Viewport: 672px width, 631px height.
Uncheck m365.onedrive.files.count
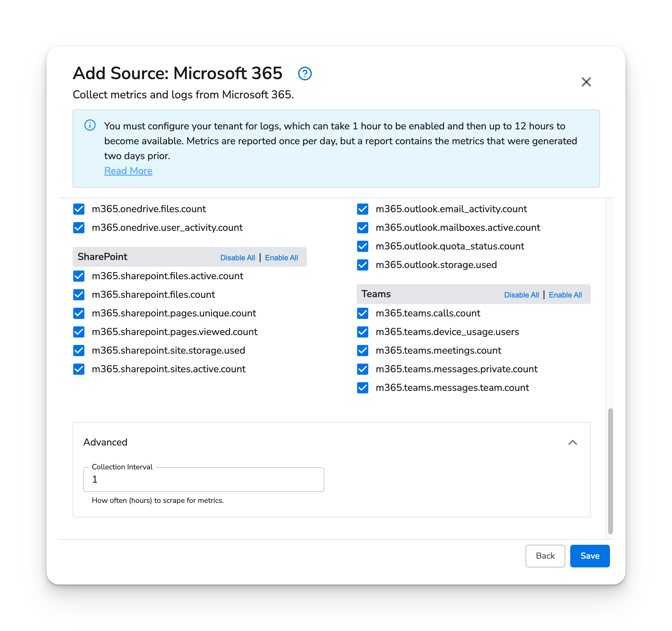(x=79, y=209)
